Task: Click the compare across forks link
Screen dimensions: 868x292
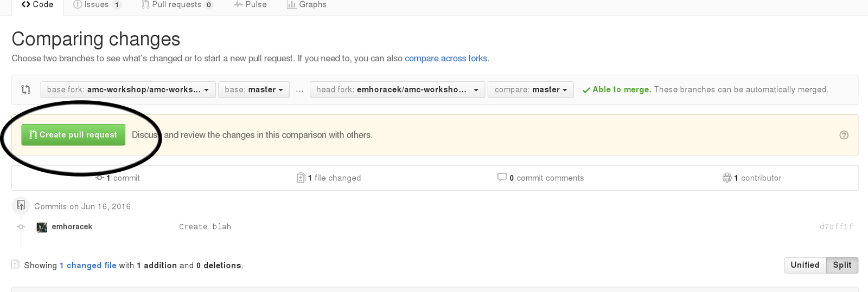Action: pos(446,58)
